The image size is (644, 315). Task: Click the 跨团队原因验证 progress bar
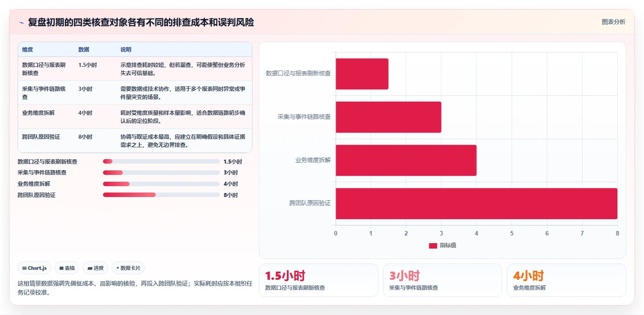(x=161, y=195)
